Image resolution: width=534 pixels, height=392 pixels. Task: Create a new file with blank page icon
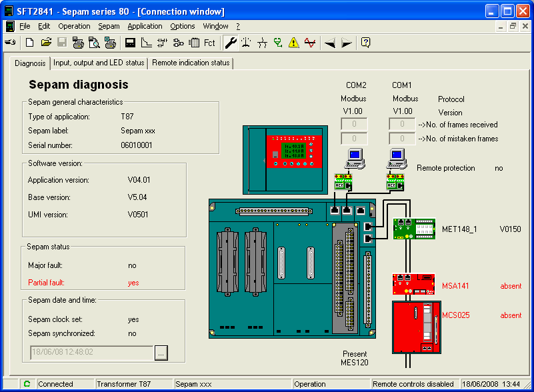(29, 43)
